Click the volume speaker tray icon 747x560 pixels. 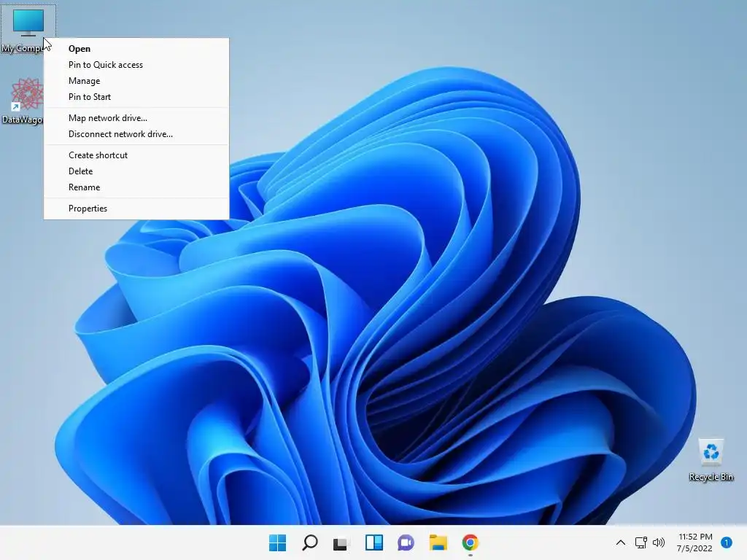tap(659, 542)
